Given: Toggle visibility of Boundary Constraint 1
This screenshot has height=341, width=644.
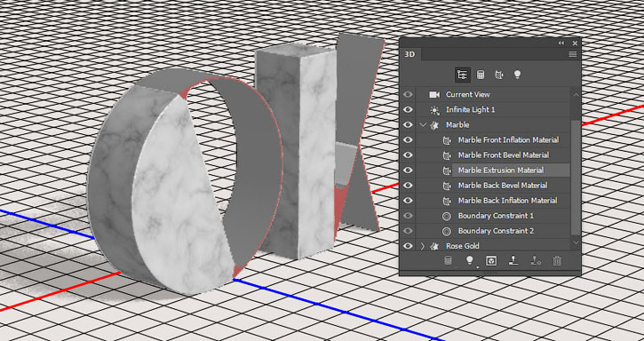Looking at the screenshot, I should pos(408,216).
